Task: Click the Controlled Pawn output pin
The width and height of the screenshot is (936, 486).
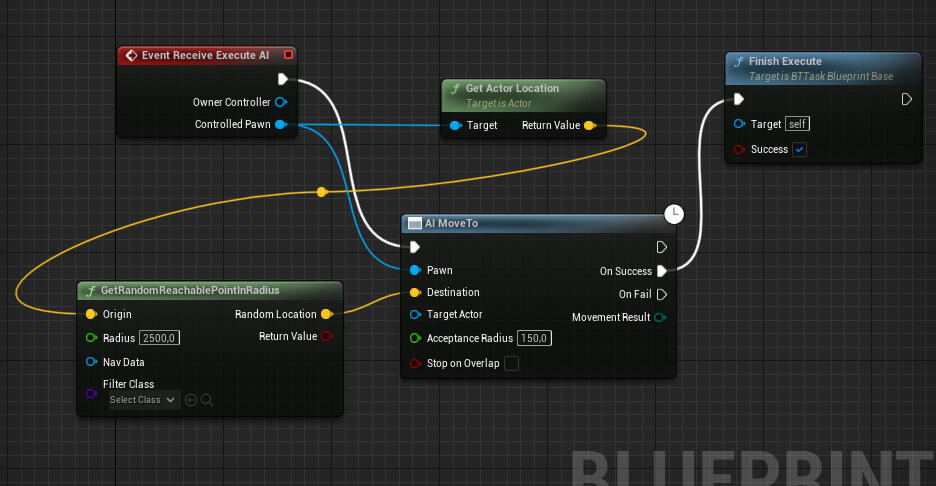Action: pos(281,125)
